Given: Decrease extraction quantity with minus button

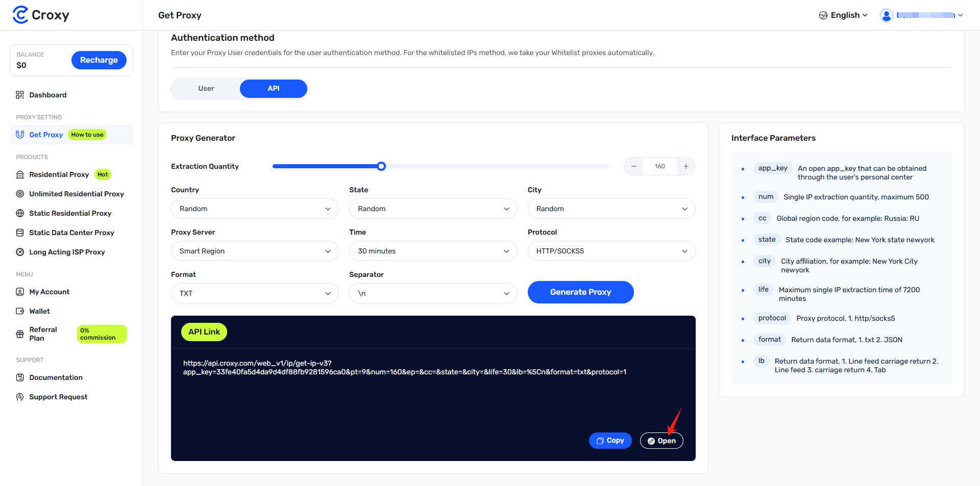Looking at the screenshot, I should pos(634,166).
